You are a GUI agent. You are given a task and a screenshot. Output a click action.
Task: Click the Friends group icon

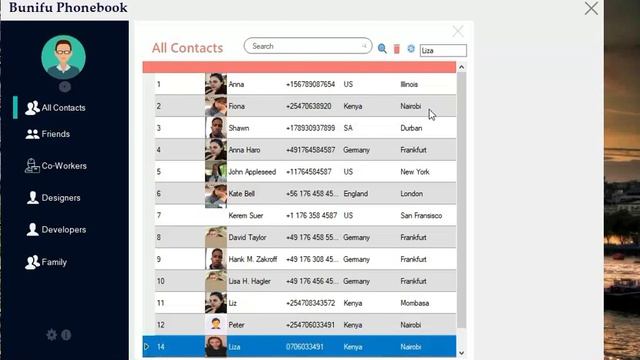[x=32, y=134]
